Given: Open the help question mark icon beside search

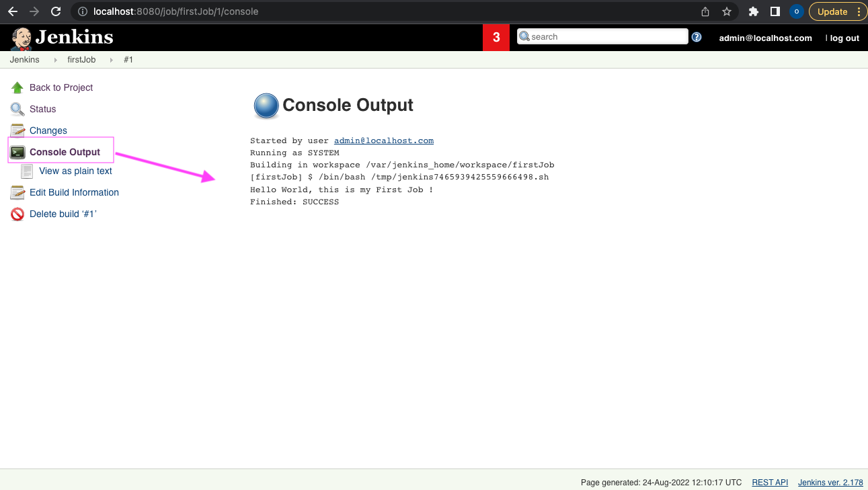Looking at the screenshot, I should point(697,36).
